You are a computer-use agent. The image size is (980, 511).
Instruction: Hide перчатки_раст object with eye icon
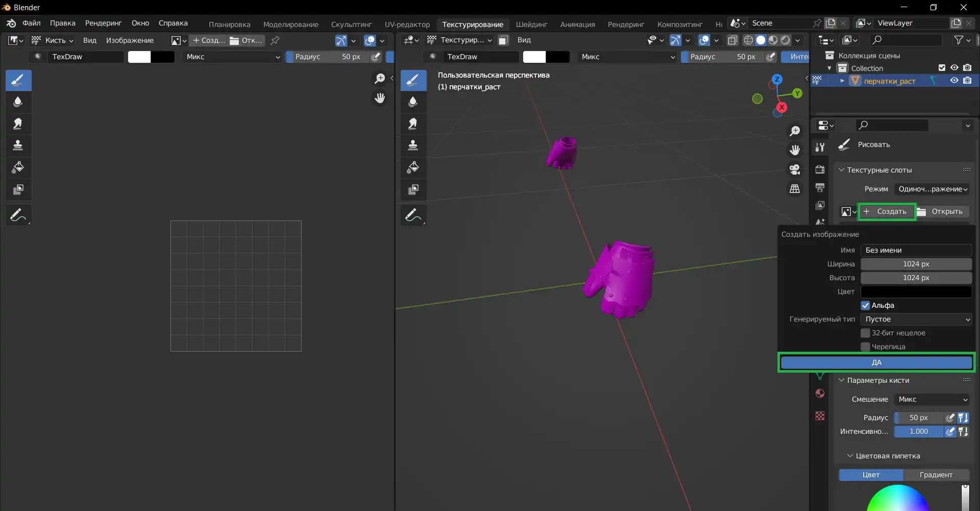954,81
